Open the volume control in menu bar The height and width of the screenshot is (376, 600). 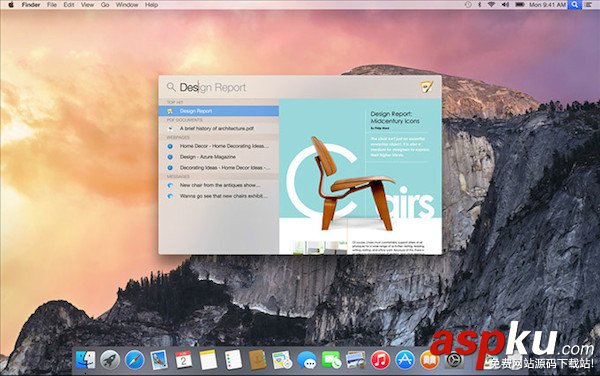point(505,5)
